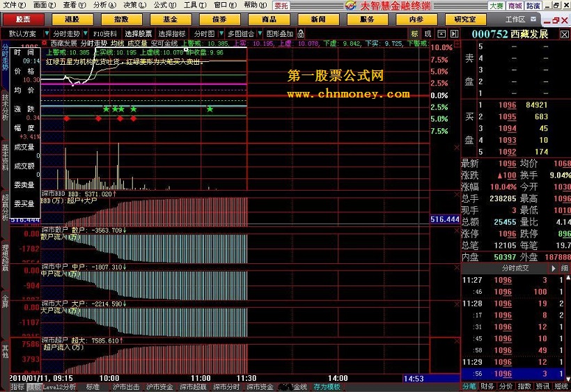
Task: Click the 细 detail button beside 分时成交
Action: point(564,268)
